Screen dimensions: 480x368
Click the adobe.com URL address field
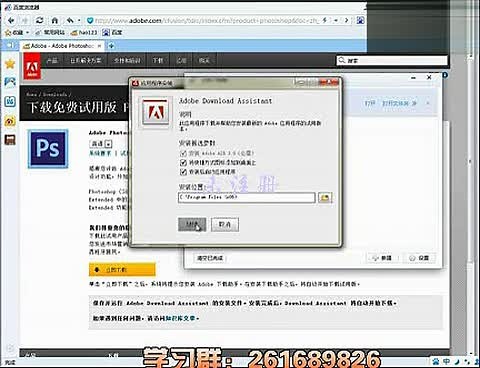(x=207, y=20)
